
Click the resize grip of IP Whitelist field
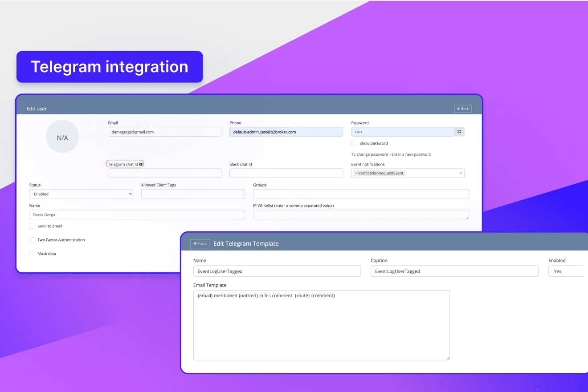point(467,217)
